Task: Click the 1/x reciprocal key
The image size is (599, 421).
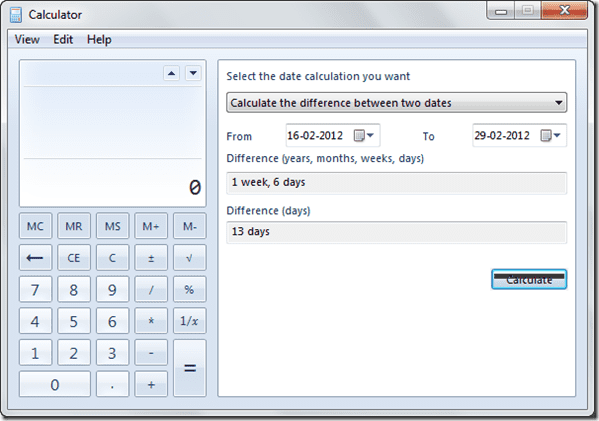Action: click(189, 321)
